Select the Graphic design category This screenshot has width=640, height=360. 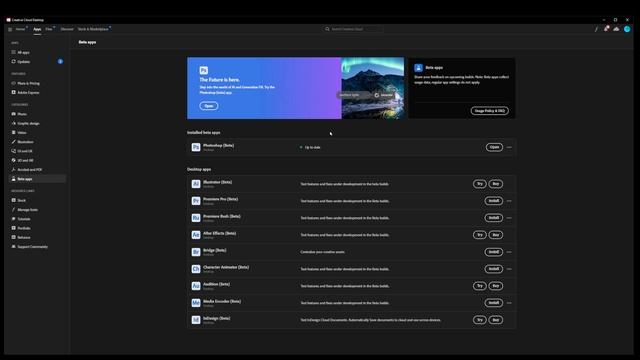coord(37,123)
